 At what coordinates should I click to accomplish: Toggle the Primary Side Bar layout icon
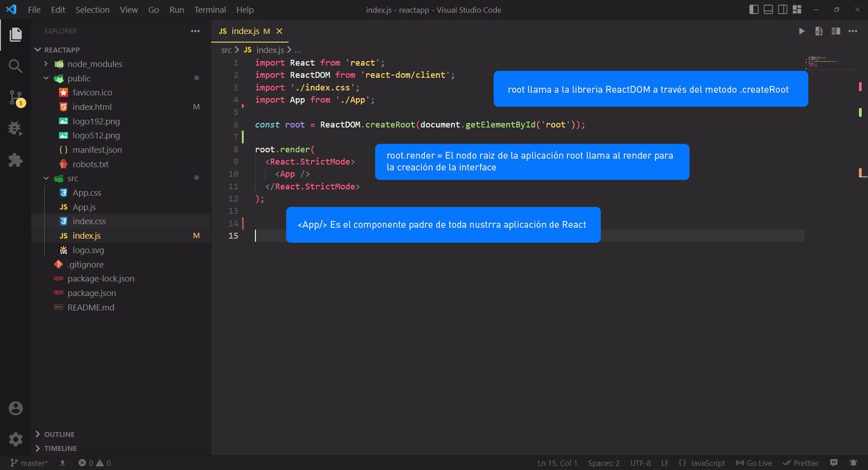[x=754, y=10]
